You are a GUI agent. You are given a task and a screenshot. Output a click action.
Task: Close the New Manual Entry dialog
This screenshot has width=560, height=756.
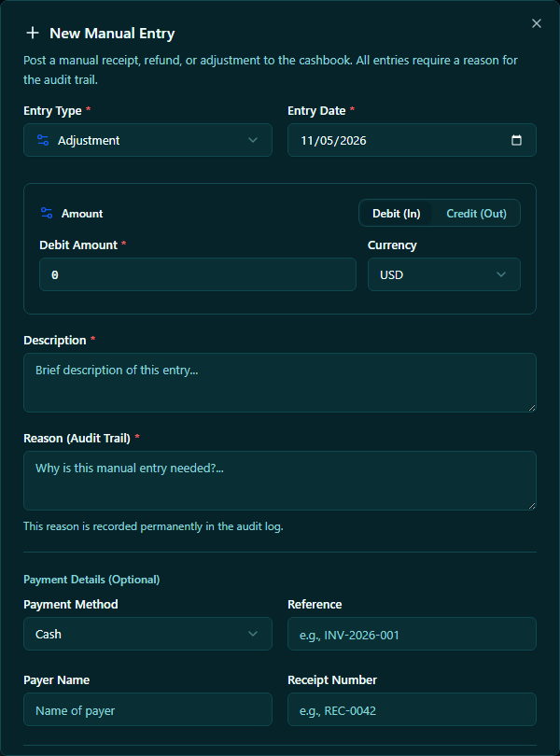536,23
